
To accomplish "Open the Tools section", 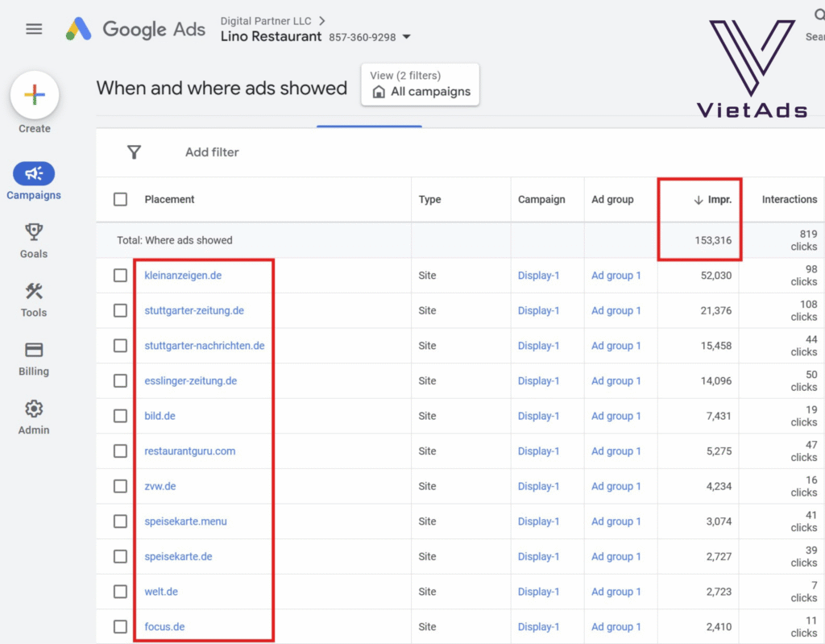I will tap(34, 300).
